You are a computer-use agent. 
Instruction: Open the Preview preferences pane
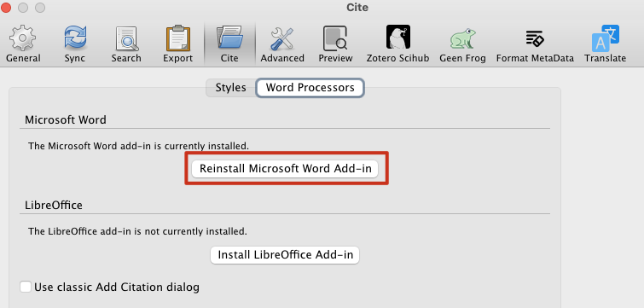pos(335,44)
